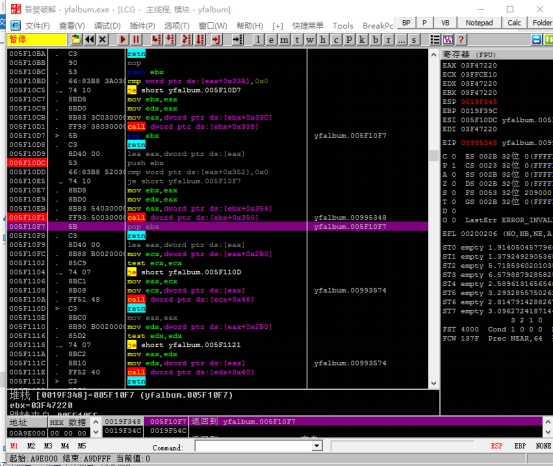
Task: Open Run trace with '...' button
Action: pos(401,40)
